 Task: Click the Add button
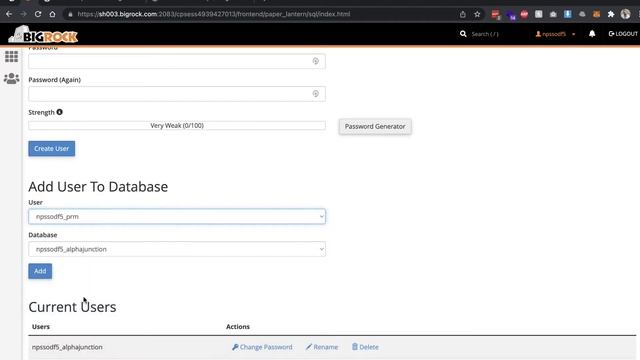tap(40, 271)
